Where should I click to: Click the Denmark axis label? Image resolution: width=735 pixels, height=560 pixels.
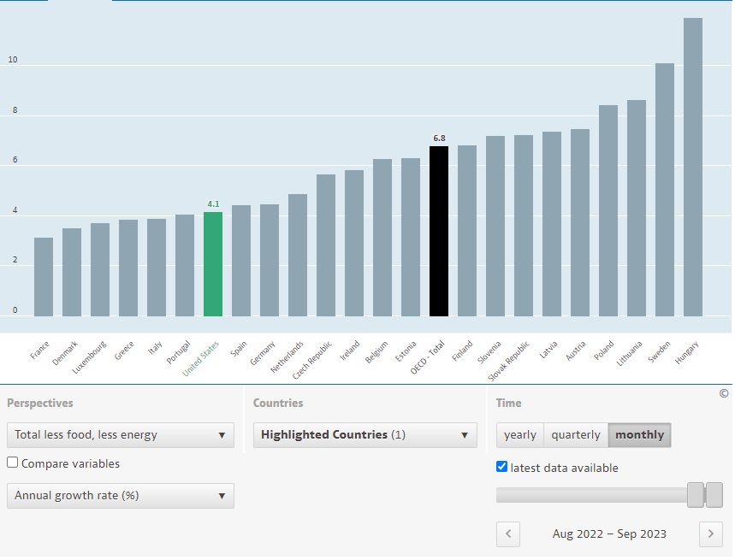(x=65, y=355)
